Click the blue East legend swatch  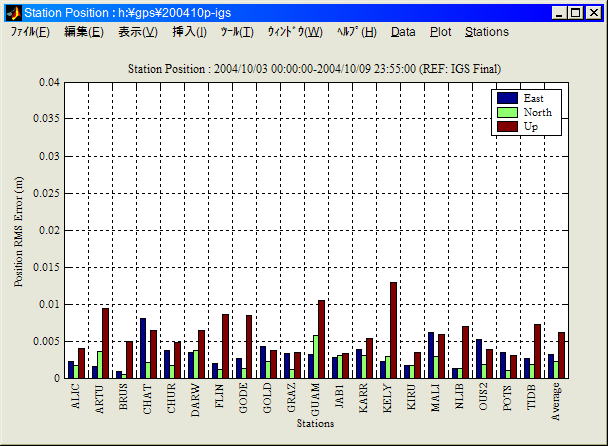507,98
